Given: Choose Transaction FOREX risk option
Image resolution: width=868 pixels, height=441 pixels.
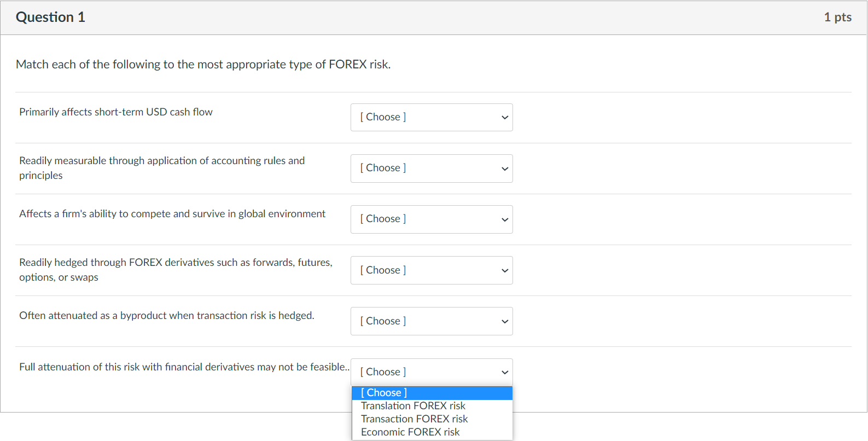Looking at the screenshot, I should (x=432, y=419).
